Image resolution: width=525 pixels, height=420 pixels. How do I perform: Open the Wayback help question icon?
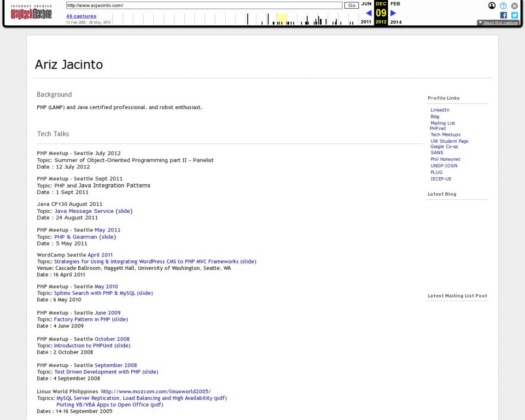pyautogui.click(x=503, y=6)
